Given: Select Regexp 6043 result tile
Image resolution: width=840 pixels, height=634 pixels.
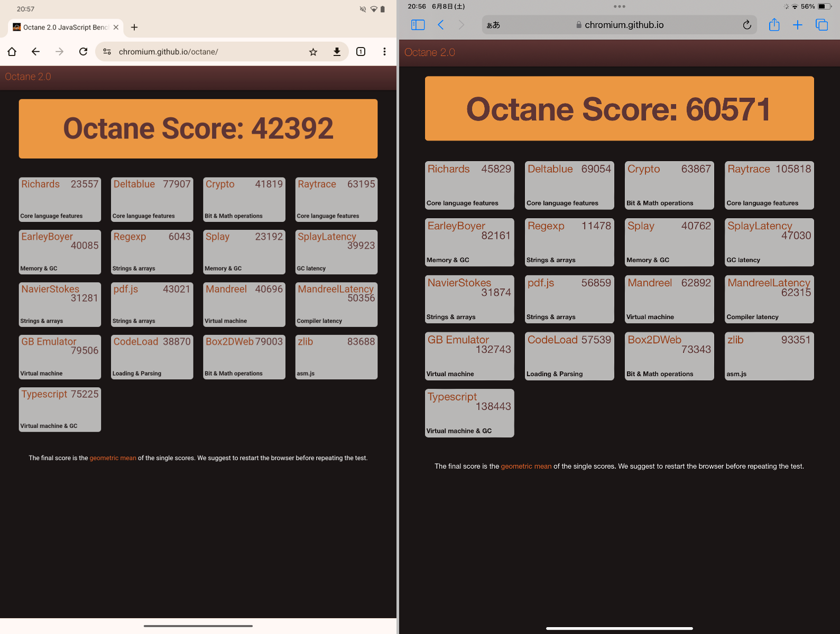Looking at the screenshot, I should tap(152, 252).
